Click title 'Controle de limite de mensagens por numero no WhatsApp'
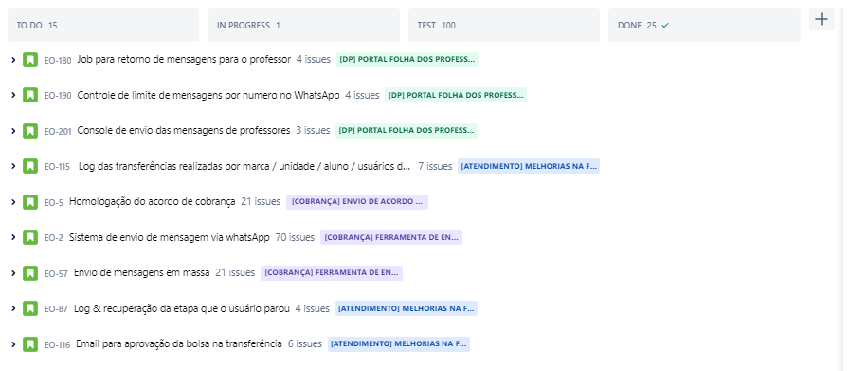Viewport: 868px width, 371px height. [x=208, y=95]
